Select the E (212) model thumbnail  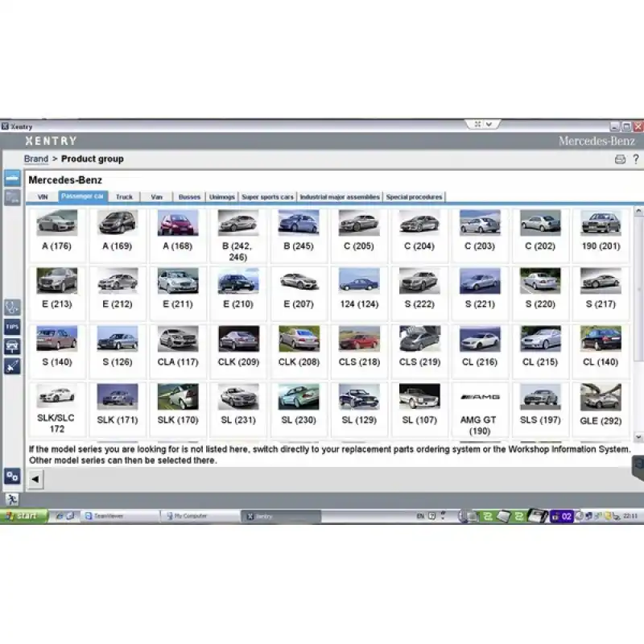click(x=117, y=281)
